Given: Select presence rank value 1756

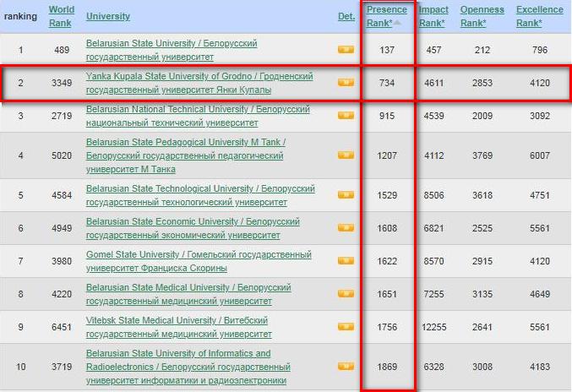Looking at the screenshot, I should (x=387, y=327).
